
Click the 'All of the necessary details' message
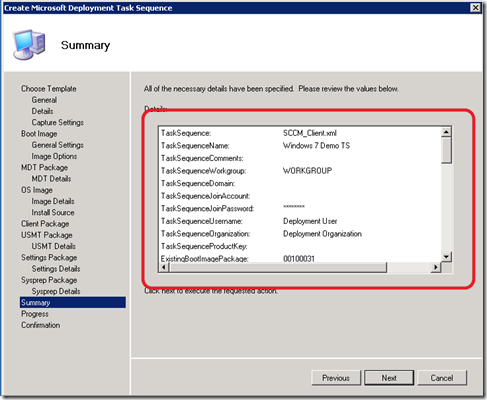[271, 89]
